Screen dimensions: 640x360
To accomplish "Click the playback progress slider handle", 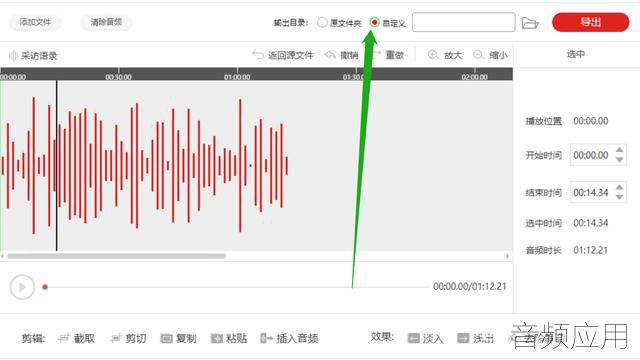I will pos(45,287).
